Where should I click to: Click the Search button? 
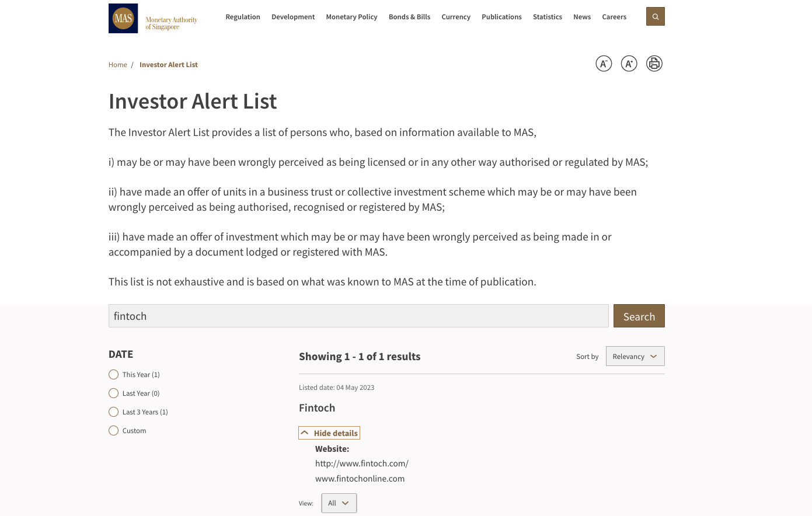click(x=639, y=316)
